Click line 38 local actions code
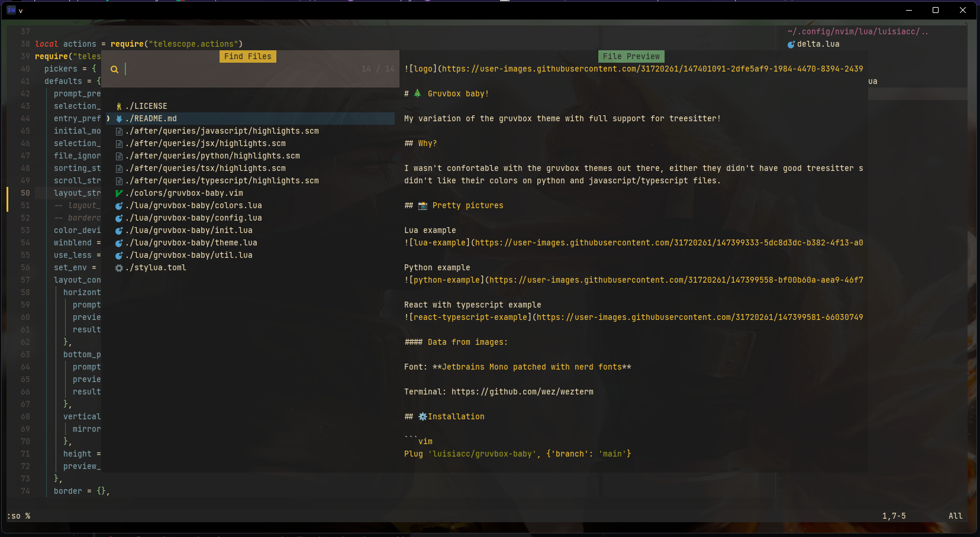The height and width of the screenshot is (537, 980). pos(139,44)
